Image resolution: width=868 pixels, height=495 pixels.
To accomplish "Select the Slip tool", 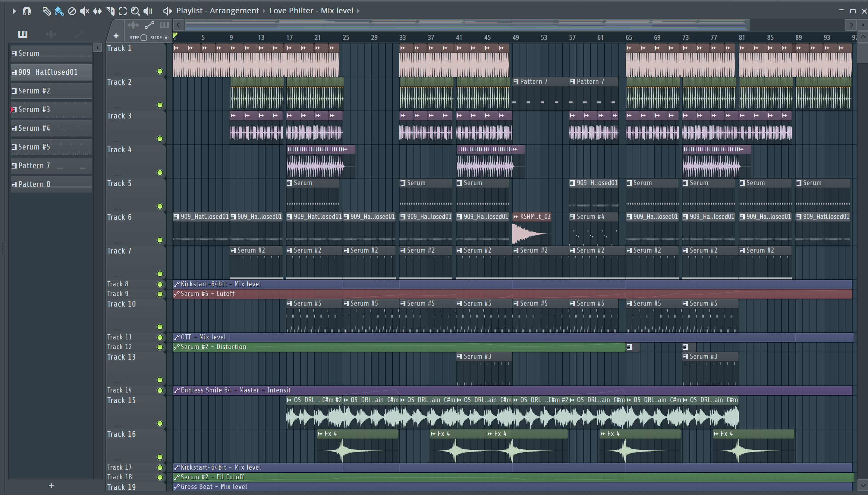I will (x=97, y=11).
